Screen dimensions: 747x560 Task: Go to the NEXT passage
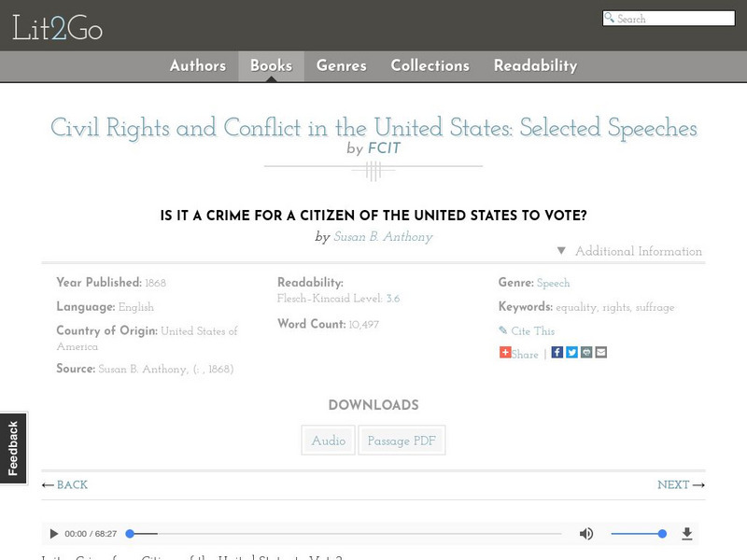pyautogui.click(x=681, y=485)
